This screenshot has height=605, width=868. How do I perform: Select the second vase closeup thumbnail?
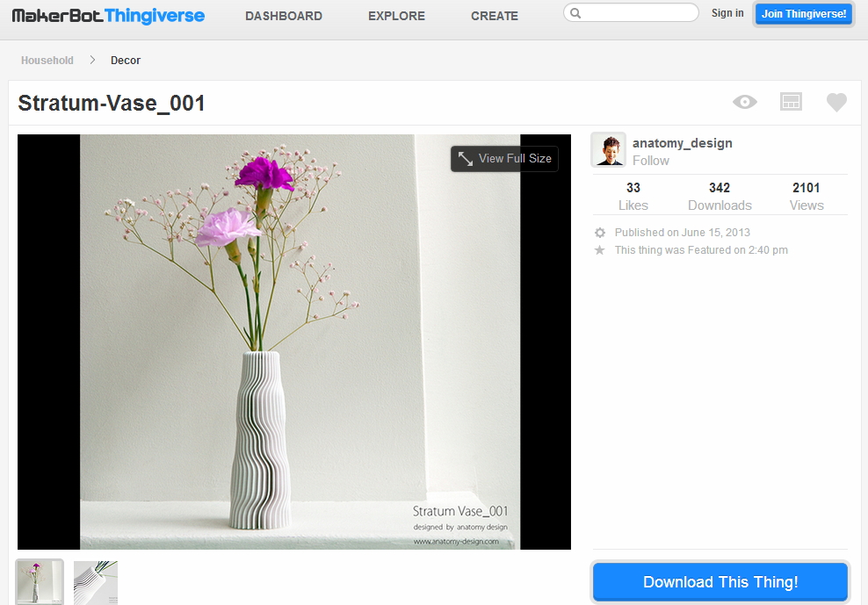point(96,582)
